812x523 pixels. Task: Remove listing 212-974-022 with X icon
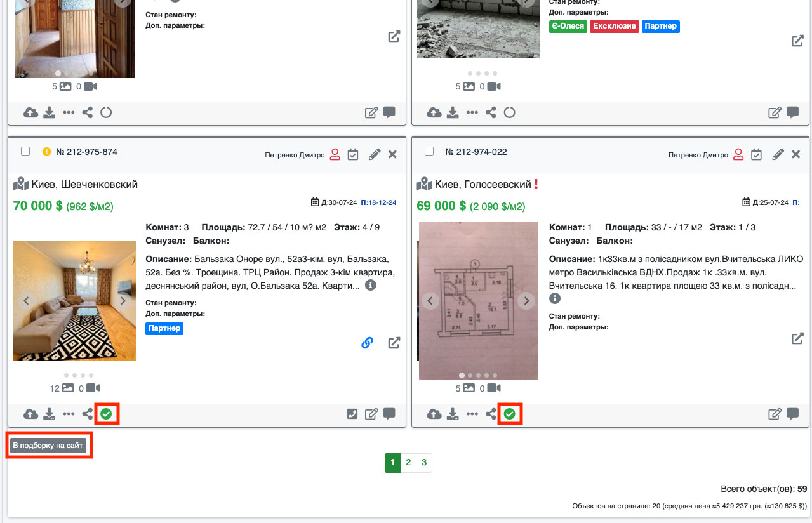[x=796, y=154]
